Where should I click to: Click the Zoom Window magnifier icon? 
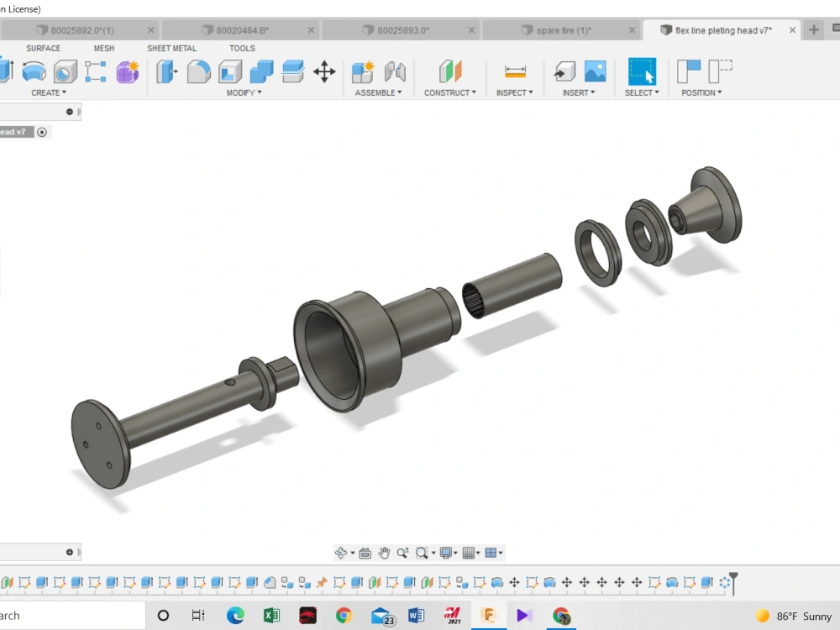click(x=423, y=553)
